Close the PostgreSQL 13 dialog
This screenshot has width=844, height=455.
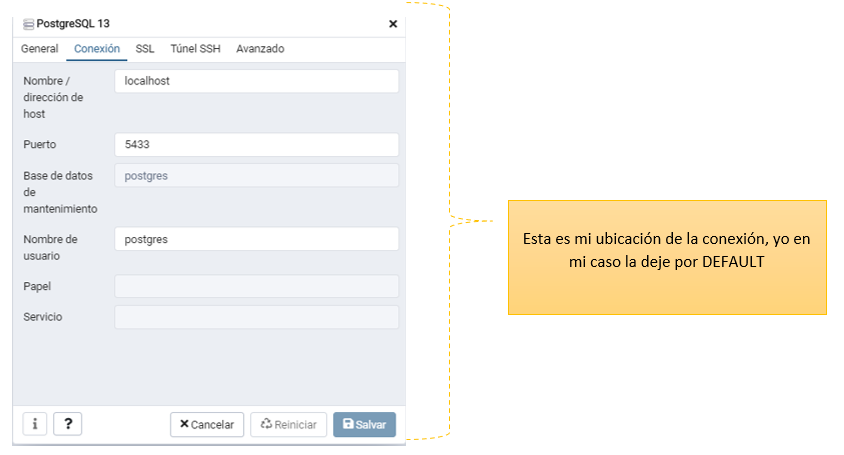point(393,24)
